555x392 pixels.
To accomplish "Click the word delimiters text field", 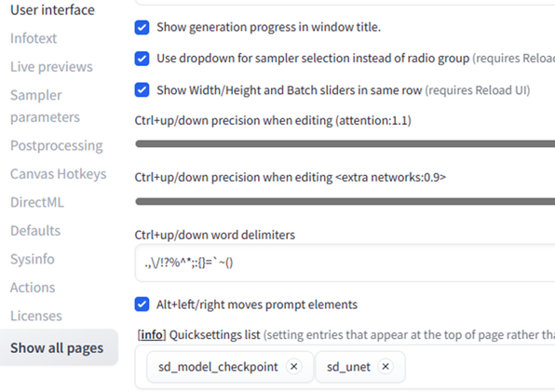I will tap(345, 263).
